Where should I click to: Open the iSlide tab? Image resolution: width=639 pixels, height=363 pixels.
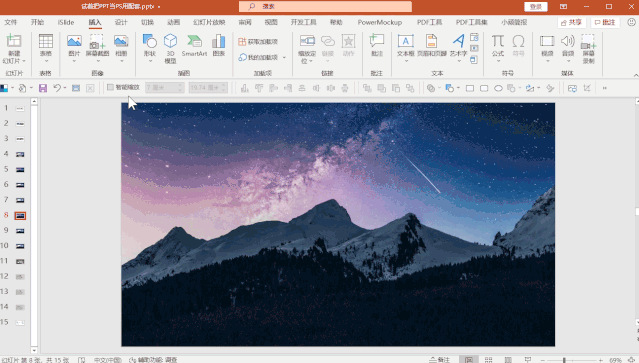(x=66, y=22)
